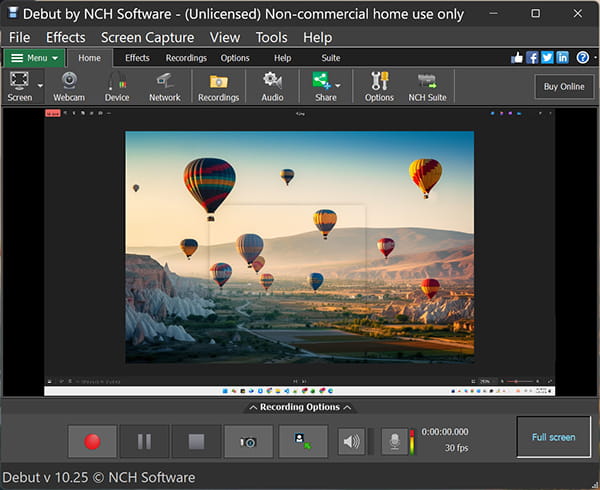
Task: Click the Debut v 10.25 status text
Action: click(x=99, y=477)
